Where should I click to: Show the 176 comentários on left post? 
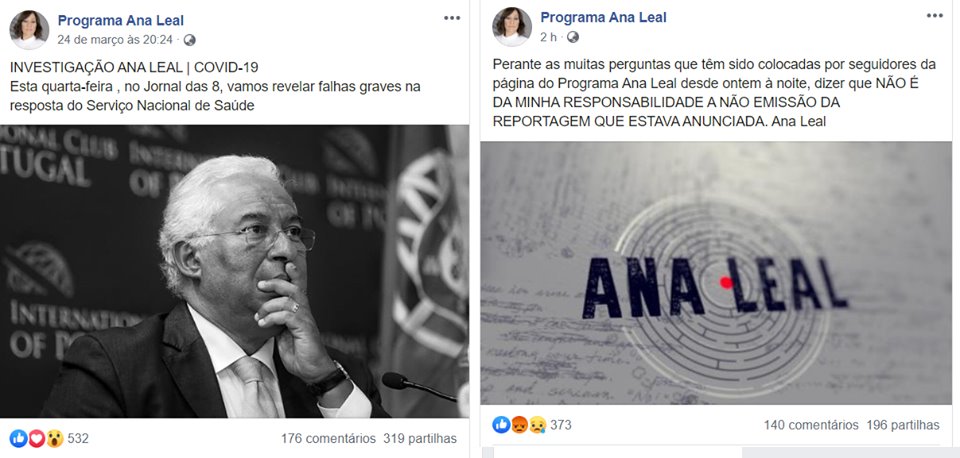328,438
